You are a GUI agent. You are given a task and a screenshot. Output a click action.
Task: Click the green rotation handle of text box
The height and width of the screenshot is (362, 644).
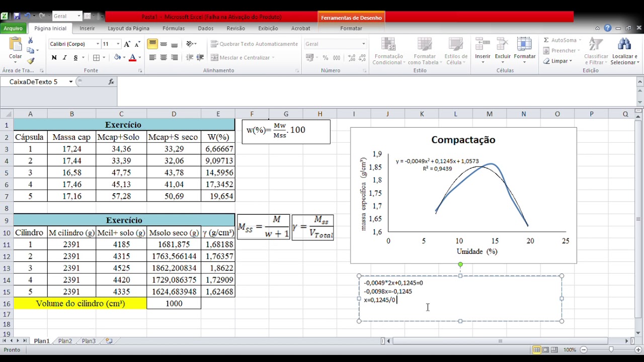(x=460, y=264)
